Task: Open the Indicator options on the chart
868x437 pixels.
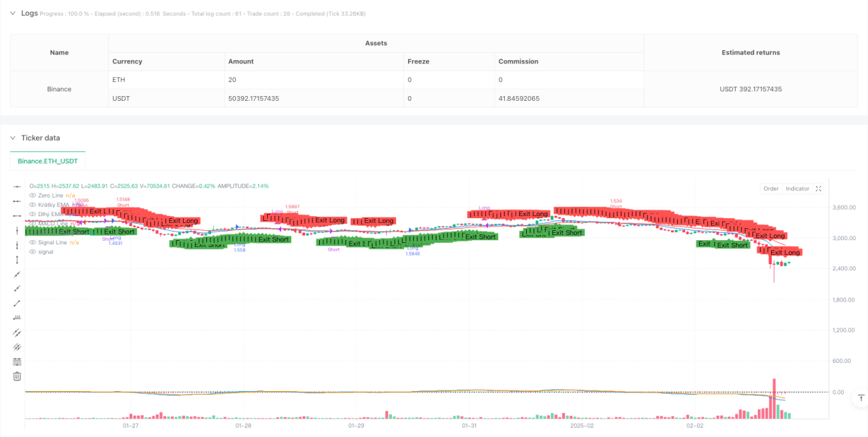Action: click(797, 189)
